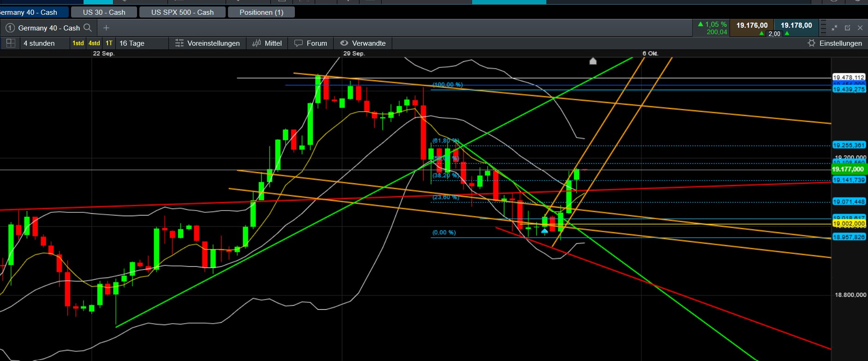The image size is (868, 361).
Task: Select the 19.478,112 price axis label
Action: click(x=849, y=78)
